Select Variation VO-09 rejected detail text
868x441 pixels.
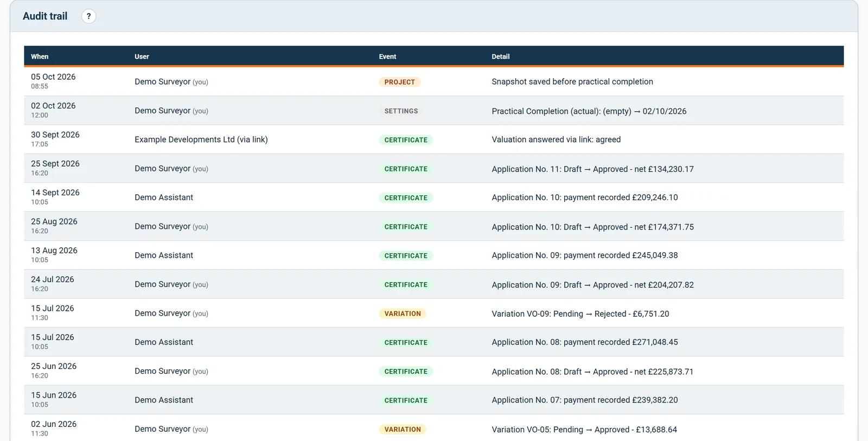(x=580, y=314)
